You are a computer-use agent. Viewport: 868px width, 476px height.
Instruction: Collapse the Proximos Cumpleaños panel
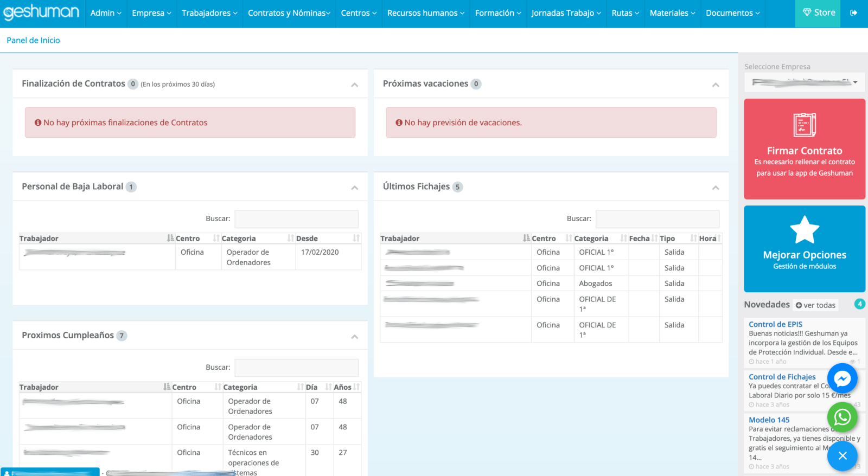[x=354, y=337]
